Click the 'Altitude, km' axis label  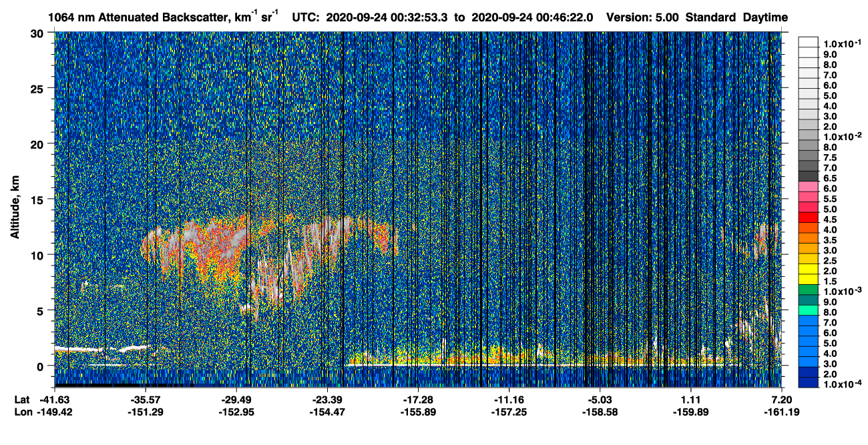[15, 209]
